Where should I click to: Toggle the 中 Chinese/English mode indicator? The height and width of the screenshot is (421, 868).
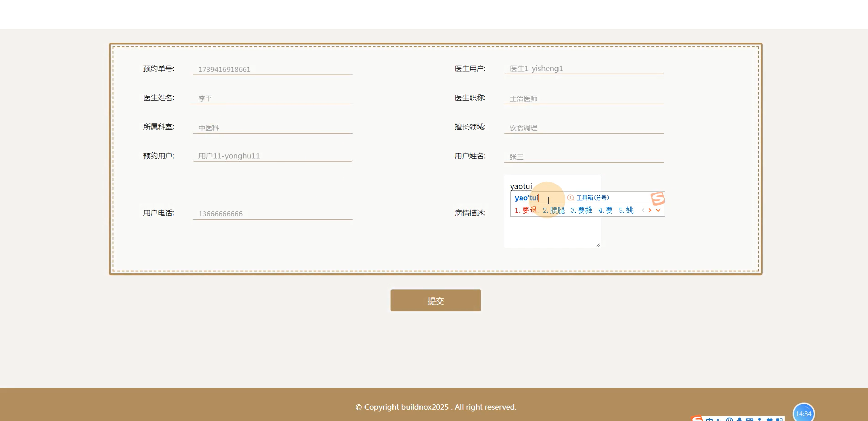(x=709, y=419)
